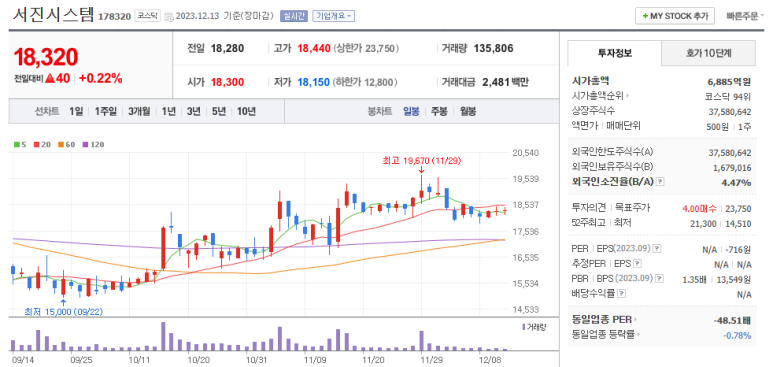This screenshot has width=773, height=367.
Task: Open help icon next to PER EPS(2023.09)
Action: pyautogui.click(x=657, y=248)
